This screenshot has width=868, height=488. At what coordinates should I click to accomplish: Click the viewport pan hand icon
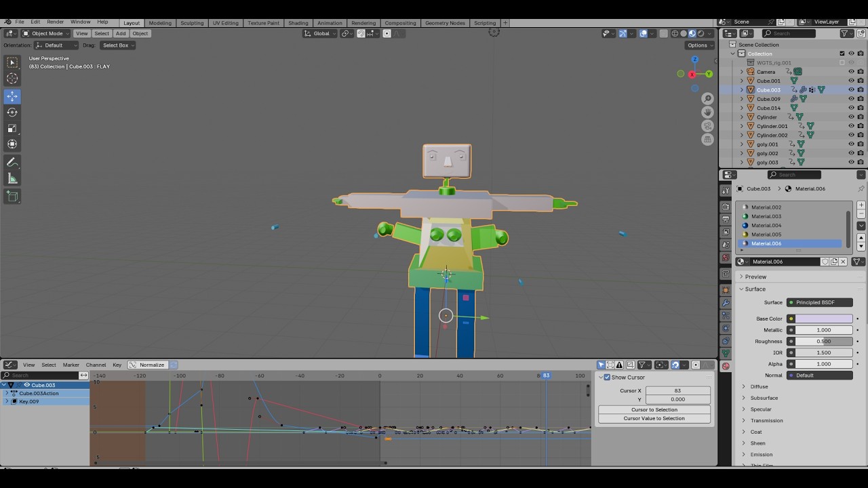[x=707, y=113]
